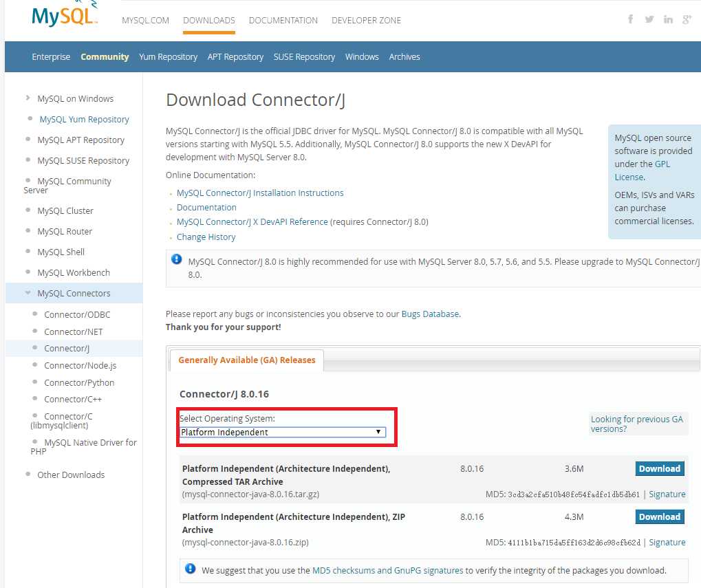Click info icon beside MD5 checksum suggestion
Viewport: 701px width, 588px height.
pyautogui.click(x=190, y=568)
